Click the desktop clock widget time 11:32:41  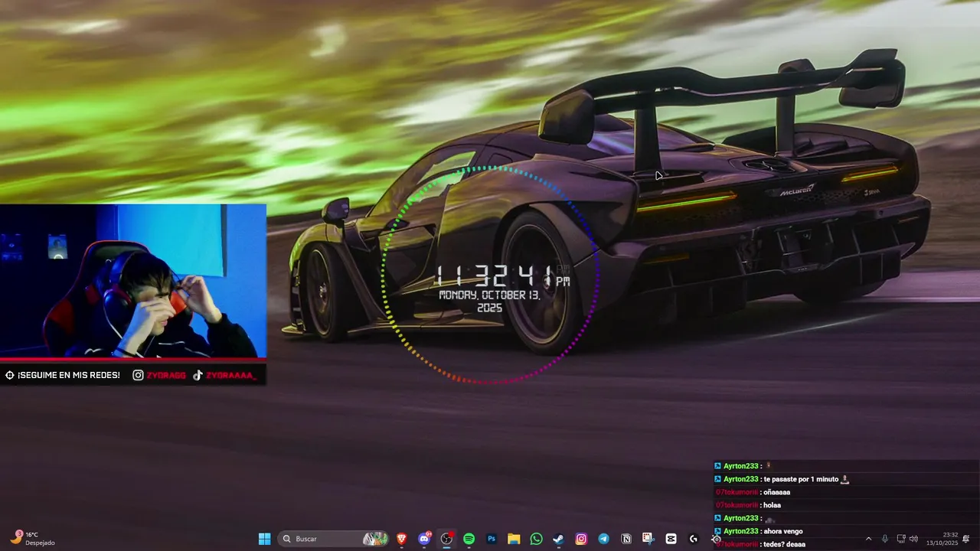click(503, 275)
